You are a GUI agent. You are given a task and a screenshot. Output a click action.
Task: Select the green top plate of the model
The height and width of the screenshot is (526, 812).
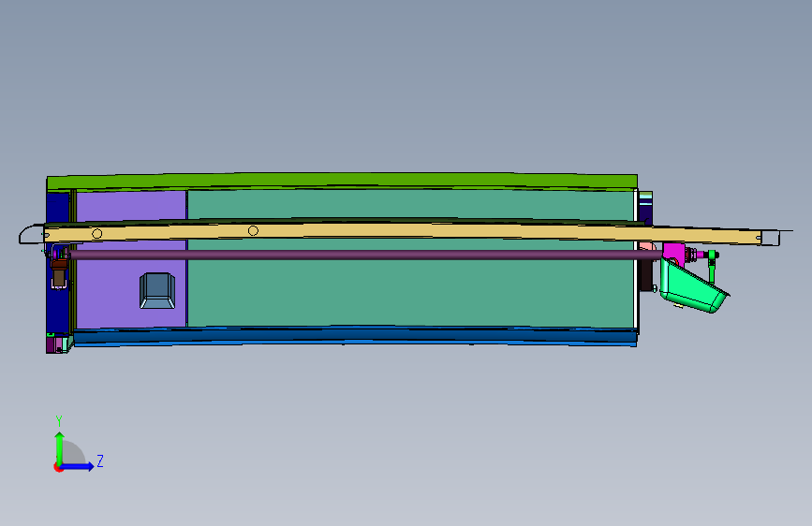[x=342, y=182]
